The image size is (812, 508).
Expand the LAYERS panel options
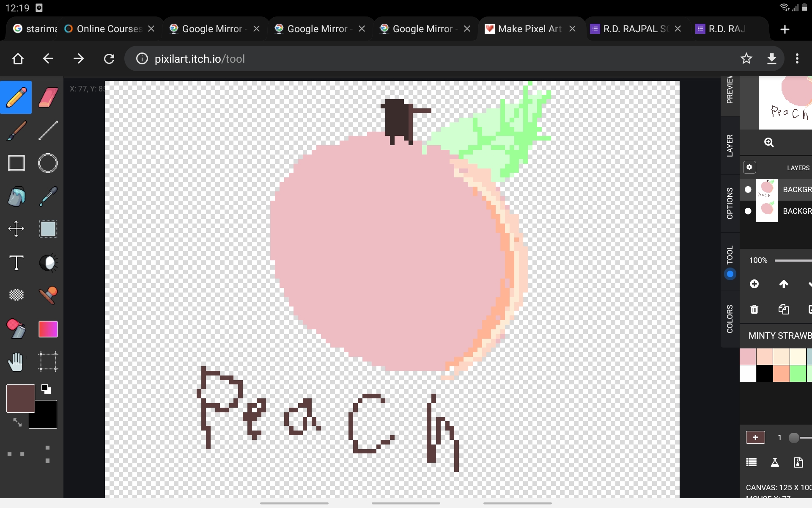pyautogui.click(x=749, y=167)
